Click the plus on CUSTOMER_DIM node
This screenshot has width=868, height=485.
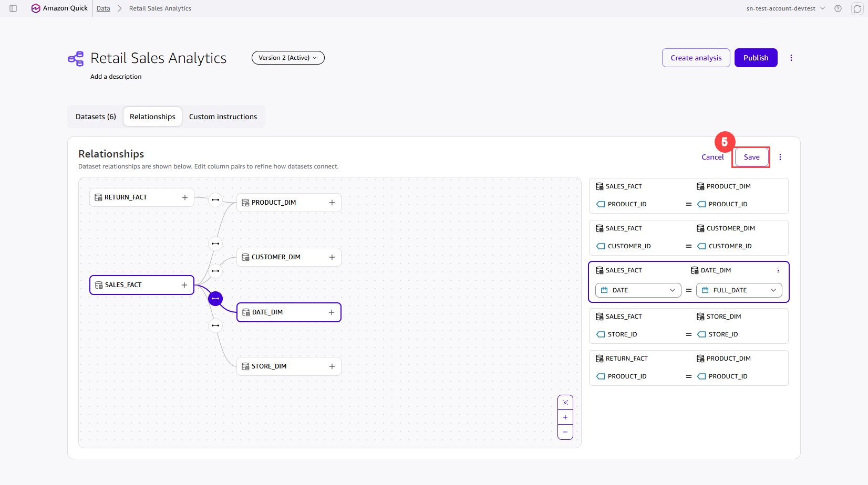coord(332,257)
